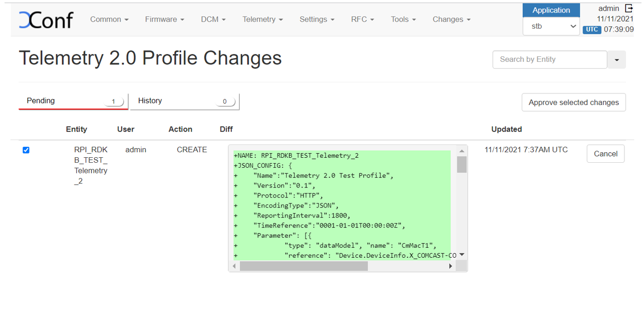Image resolution: width=644 pixels, height=310 pixels.
Task: Switch to the History tab
Action: click(x=185, y=101)
